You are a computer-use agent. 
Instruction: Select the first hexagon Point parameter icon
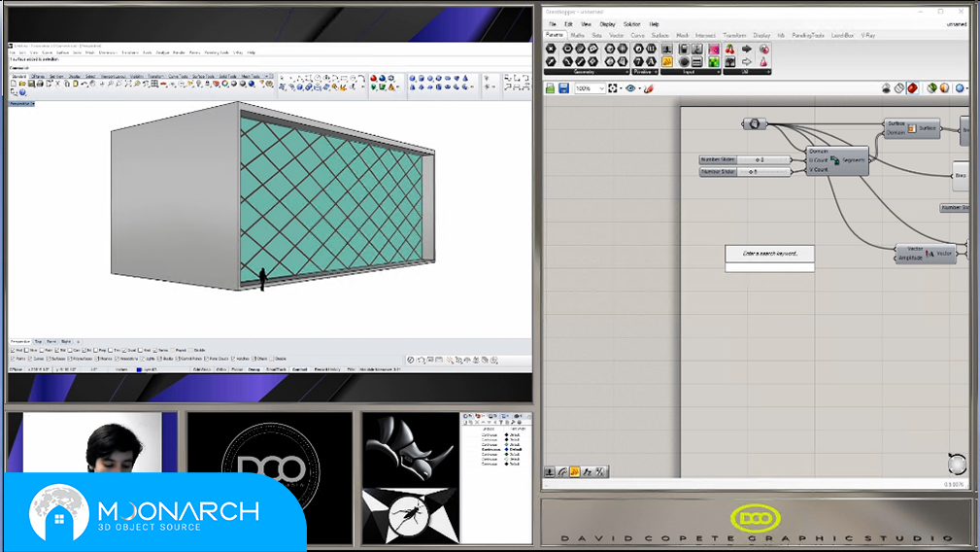(551, 49)
